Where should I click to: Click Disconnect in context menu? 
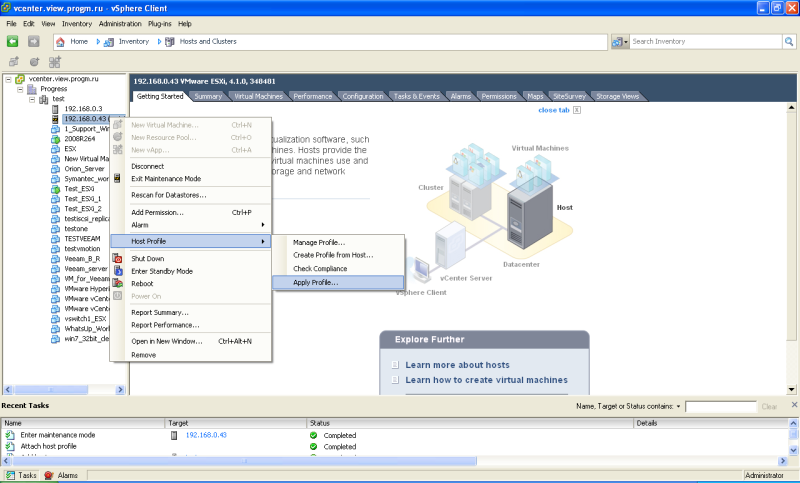point(147,166)
